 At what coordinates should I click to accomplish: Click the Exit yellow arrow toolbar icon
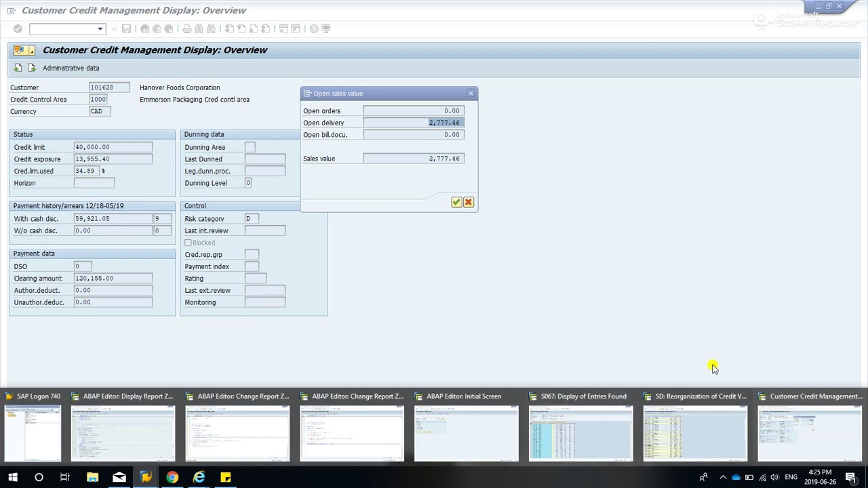coord(157,28)
